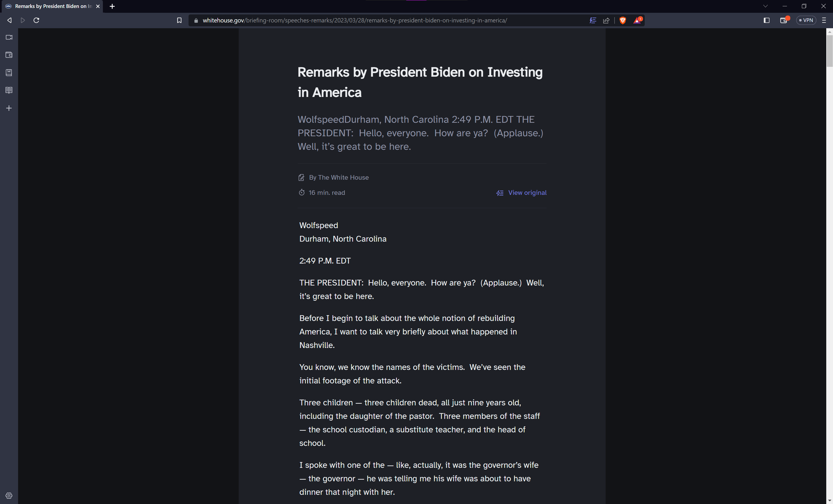Reload the current page
833x504 pixels.
point(36,20)
